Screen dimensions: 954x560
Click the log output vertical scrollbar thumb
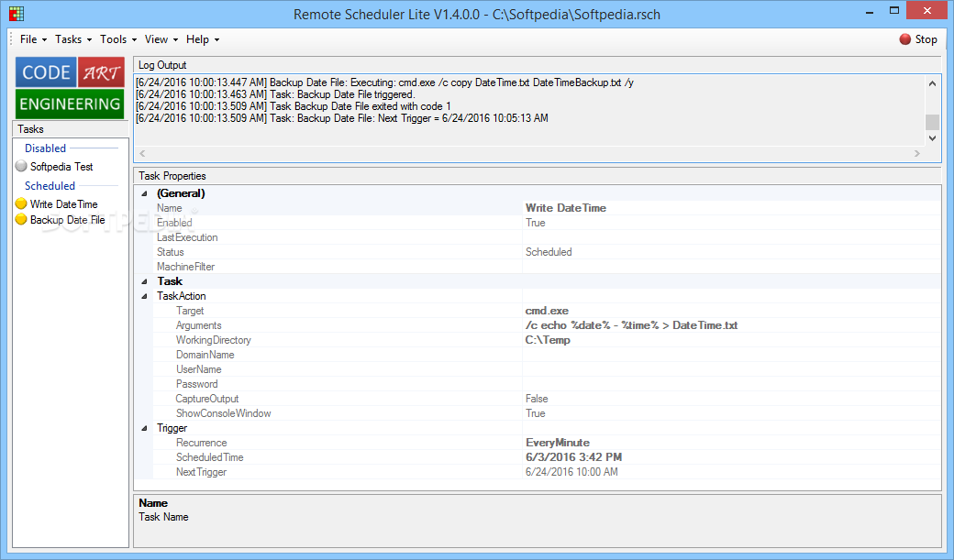932,122
